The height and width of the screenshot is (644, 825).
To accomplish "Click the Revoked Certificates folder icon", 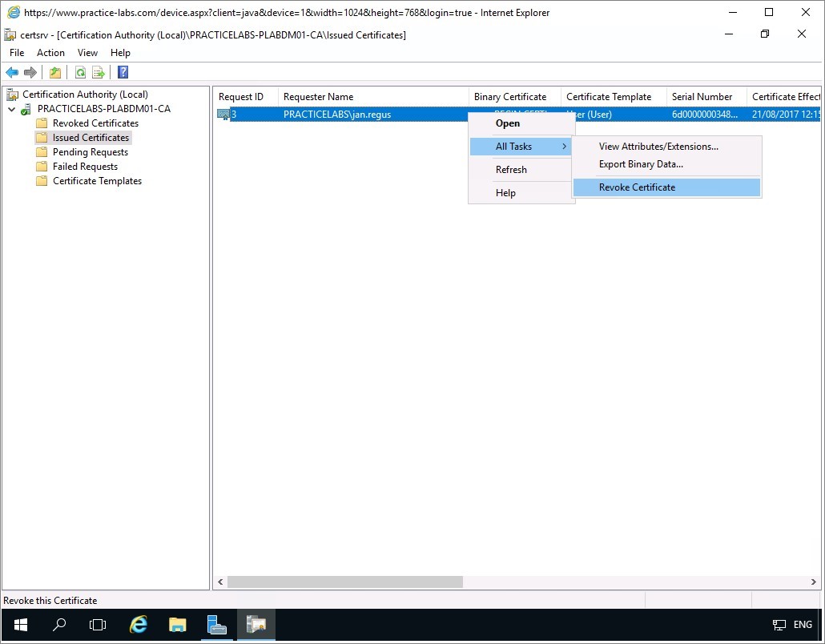I will (42, 123).
